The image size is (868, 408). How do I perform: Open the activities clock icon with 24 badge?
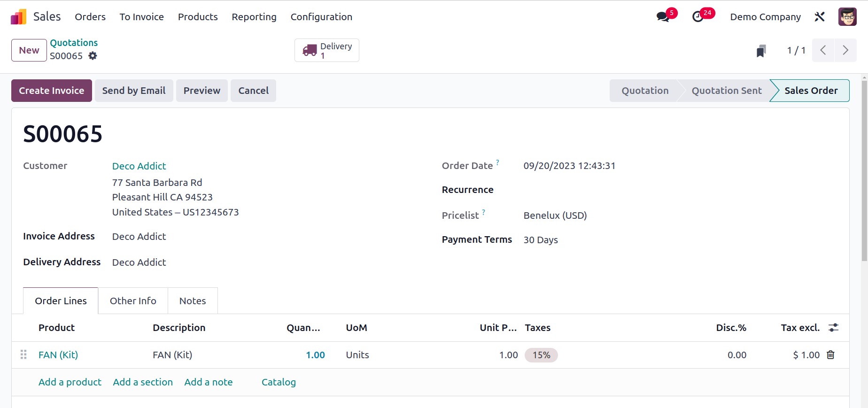(698, 17)
